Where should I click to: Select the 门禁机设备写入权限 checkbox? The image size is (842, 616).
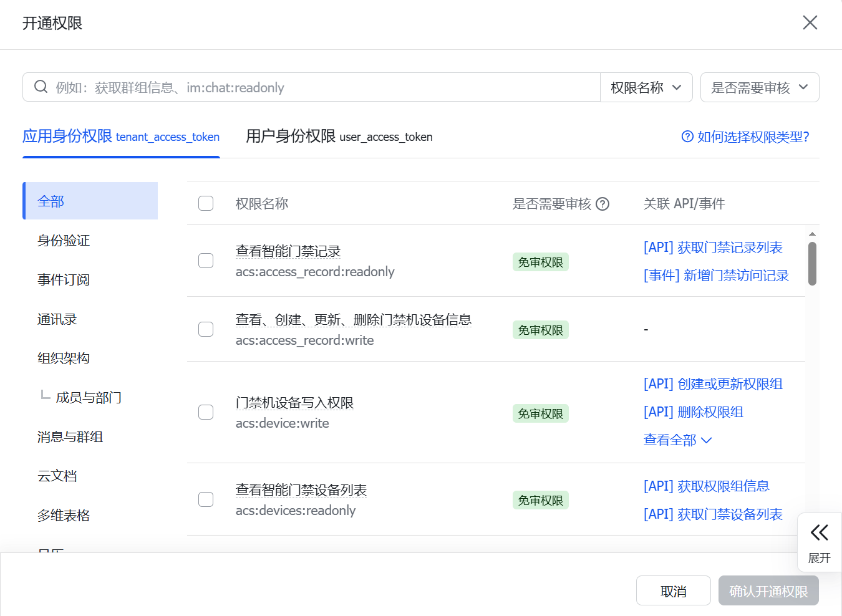[x=206, y=412]
